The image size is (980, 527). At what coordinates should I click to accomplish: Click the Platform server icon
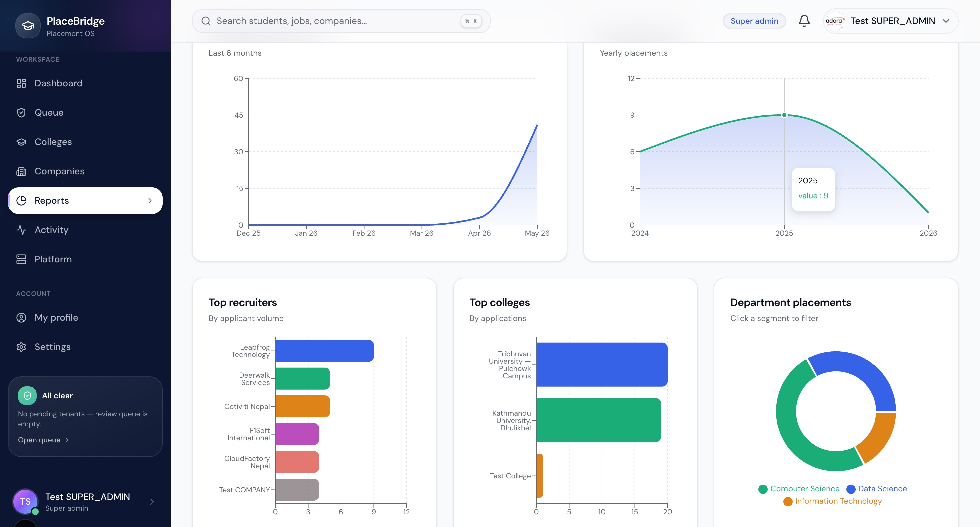coord(21,259)
